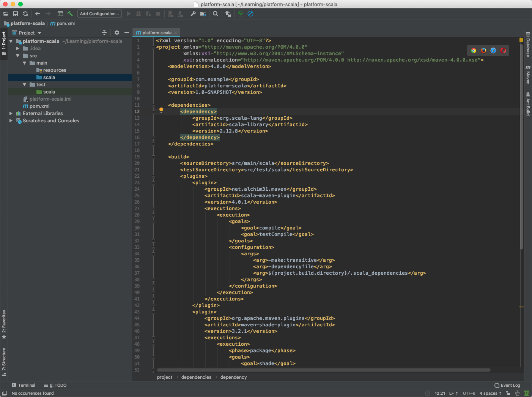Click the editor horizontal scrollbar

[x=323, y=370]
